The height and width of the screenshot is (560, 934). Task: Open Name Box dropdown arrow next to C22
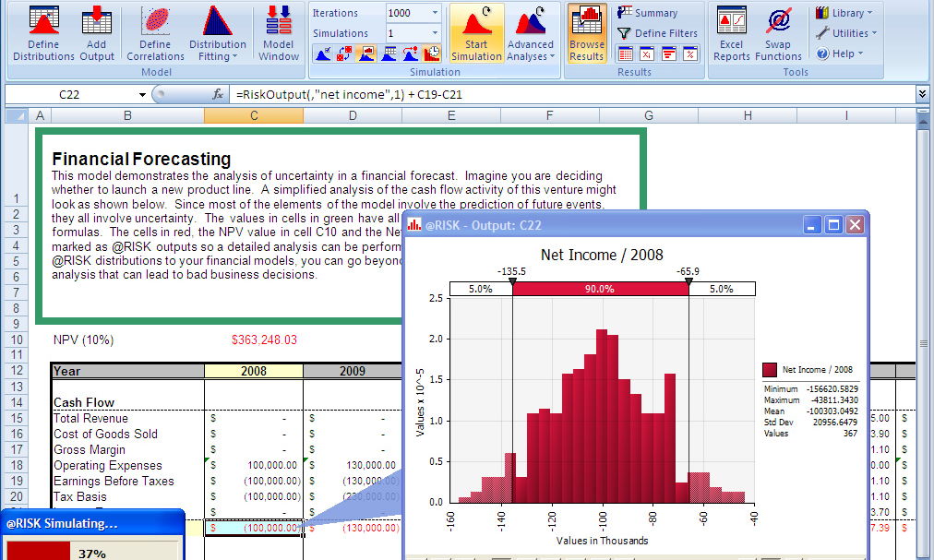(142, 95)
